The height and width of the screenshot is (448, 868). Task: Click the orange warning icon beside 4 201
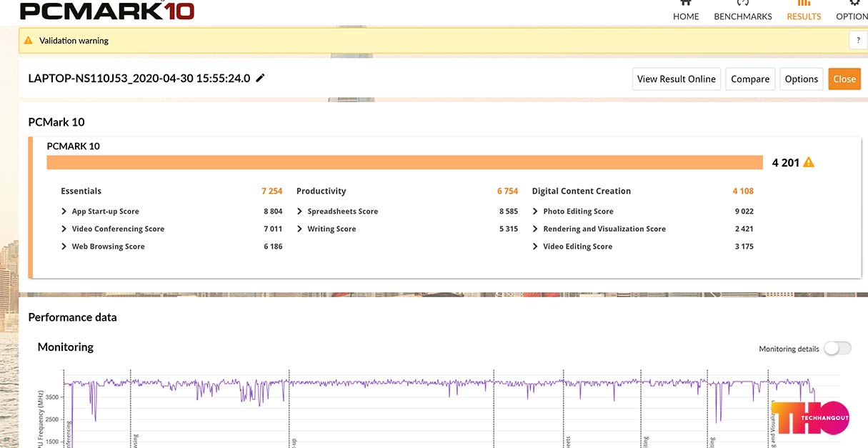809,162
